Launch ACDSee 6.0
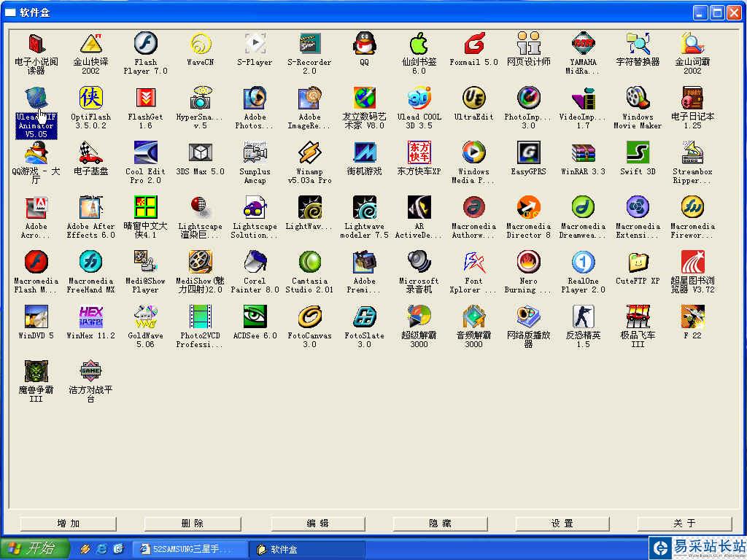The width and height of the screenshot is (747, 560). point(255,316)
